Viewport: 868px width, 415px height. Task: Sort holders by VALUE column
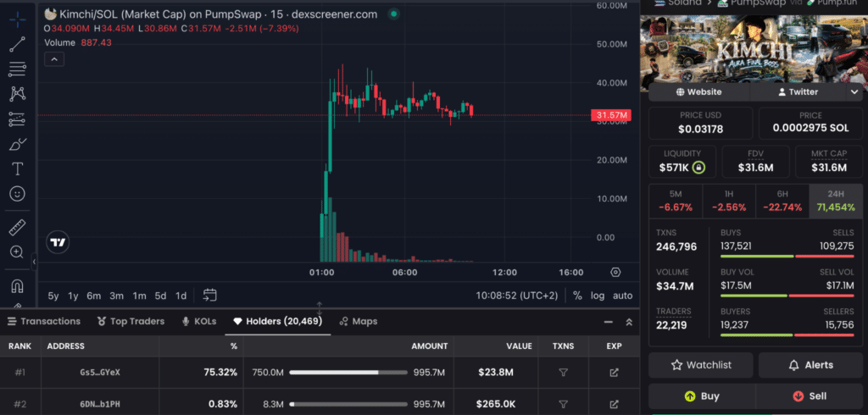(519, 346)
